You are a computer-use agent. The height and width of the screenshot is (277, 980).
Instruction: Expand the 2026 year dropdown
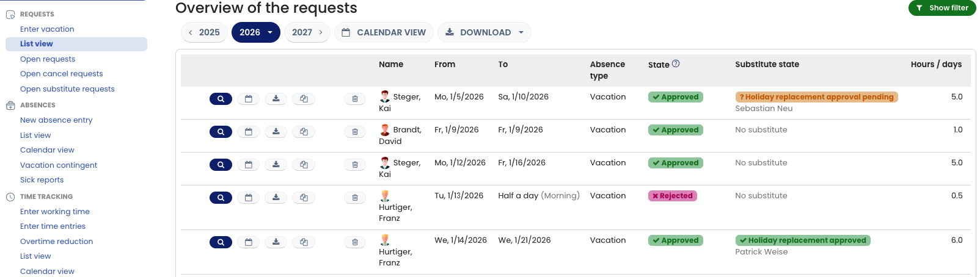pos(270,32)
